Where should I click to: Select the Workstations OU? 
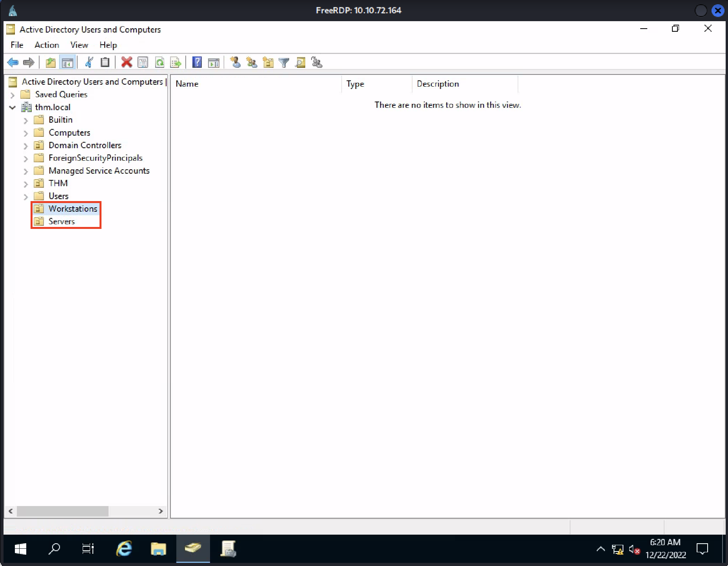point(73,209)
